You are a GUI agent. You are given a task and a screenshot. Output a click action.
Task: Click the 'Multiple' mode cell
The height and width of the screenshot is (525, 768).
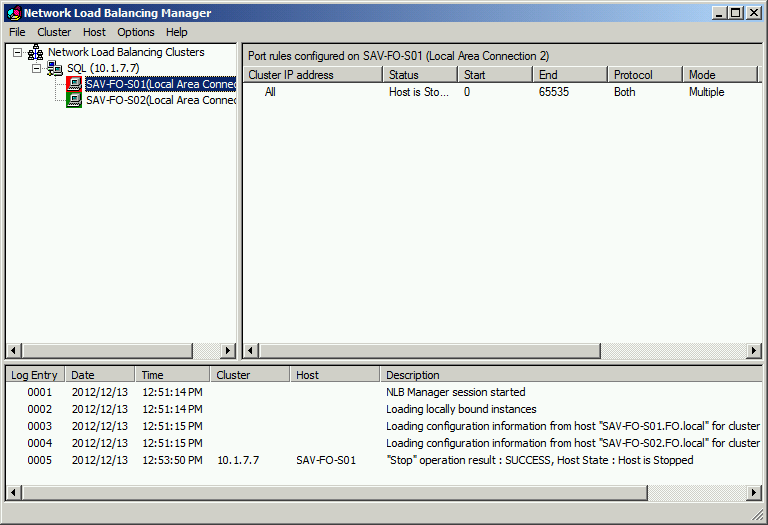point(706,92)
